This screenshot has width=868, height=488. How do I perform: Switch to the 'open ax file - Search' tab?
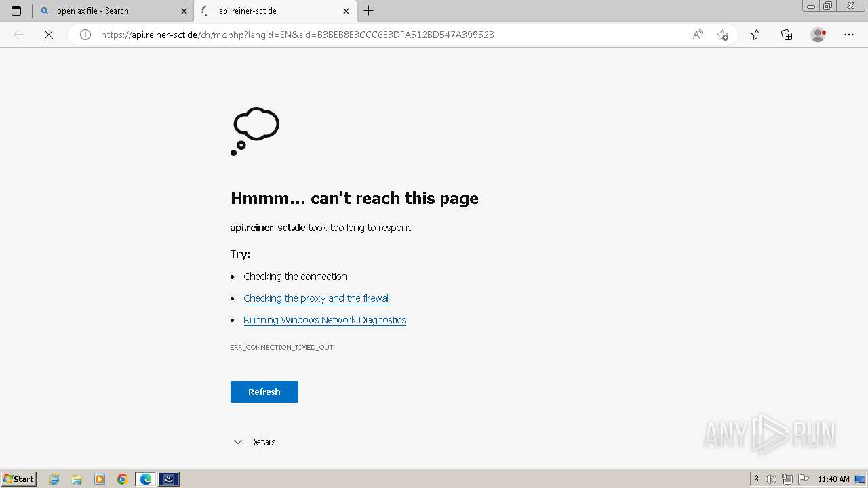click(x=113, y=11)
